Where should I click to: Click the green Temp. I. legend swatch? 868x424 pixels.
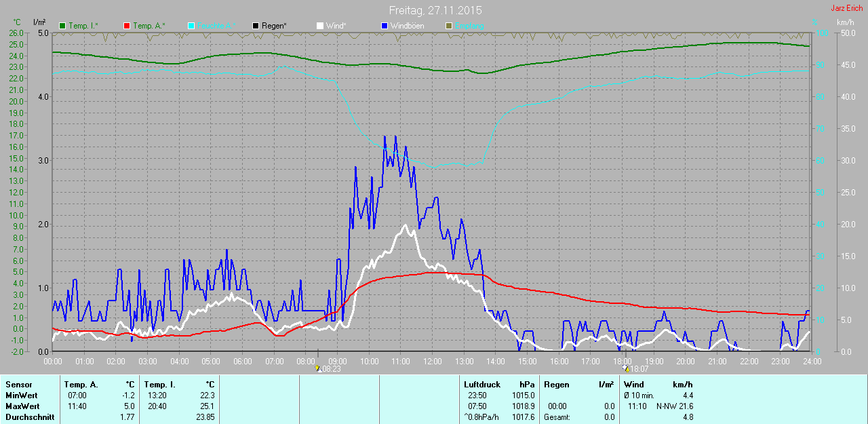click(x=63, y=26)
